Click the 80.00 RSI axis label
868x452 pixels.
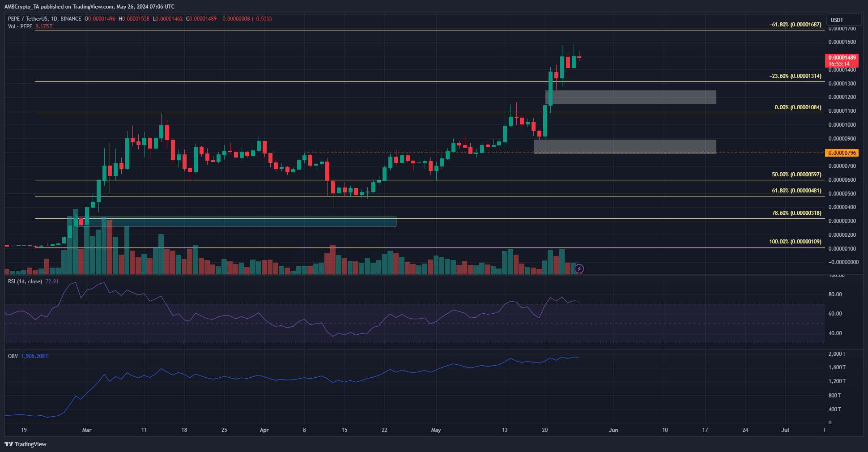[x=835, y=294]
